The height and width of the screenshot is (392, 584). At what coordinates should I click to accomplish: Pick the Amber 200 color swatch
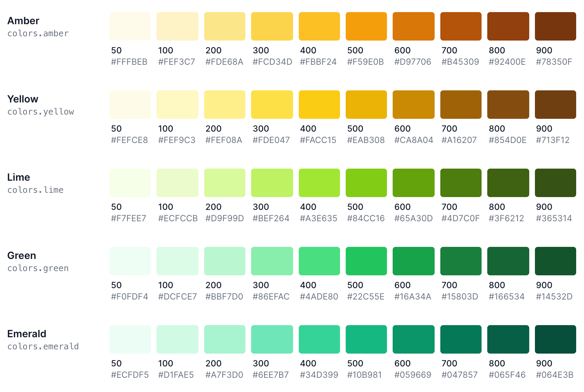pyautogui.click(x=225, y=26)
